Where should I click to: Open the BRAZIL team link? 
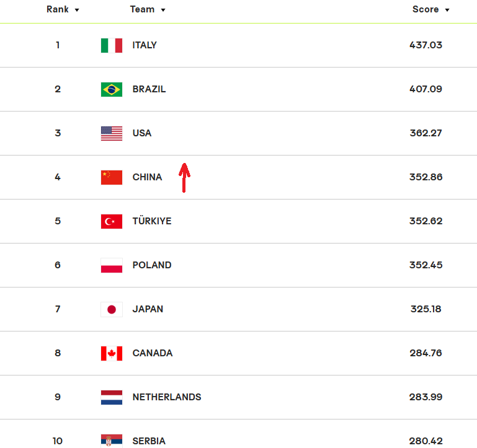[149, 89]
